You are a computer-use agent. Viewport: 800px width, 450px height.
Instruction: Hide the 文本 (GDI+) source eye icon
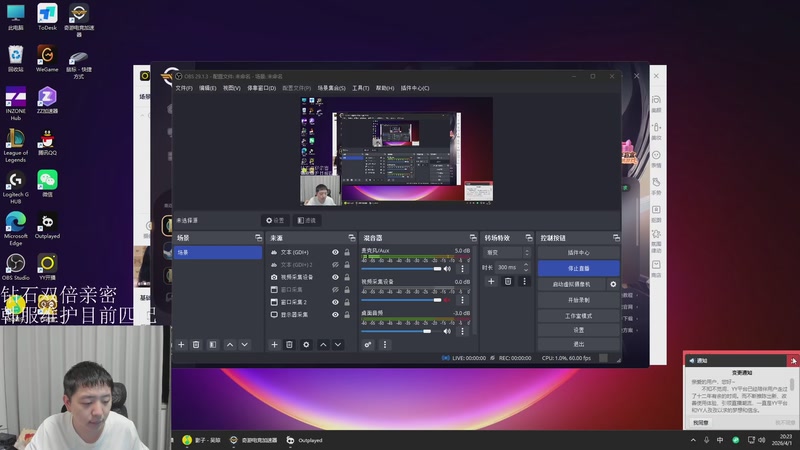pos(336,252)
